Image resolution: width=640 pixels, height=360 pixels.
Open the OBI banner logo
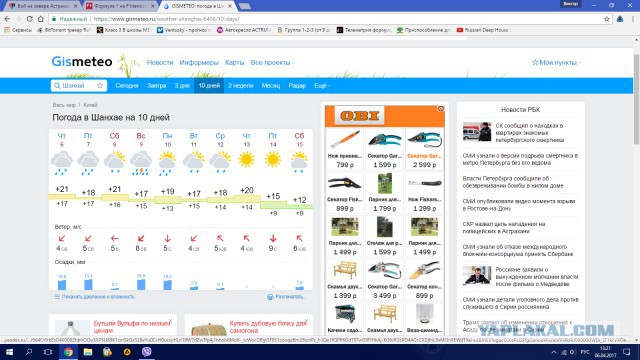point(360,116)
